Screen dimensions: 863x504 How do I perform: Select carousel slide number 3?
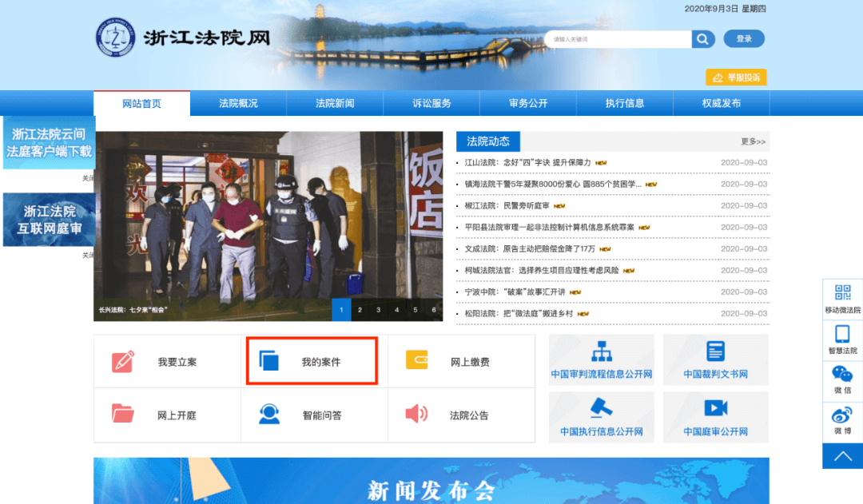pyautogui.click(x=379, y=308)
